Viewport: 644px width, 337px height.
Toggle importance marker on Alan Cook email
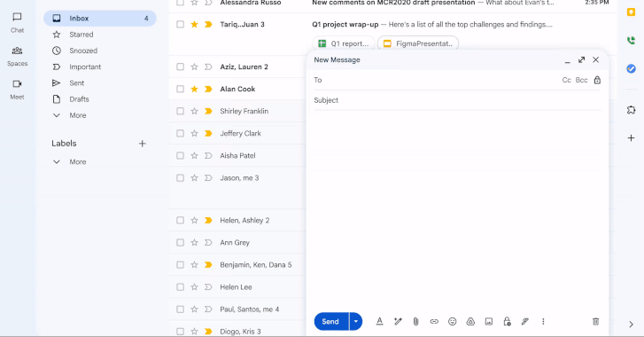tap(208, 90)
